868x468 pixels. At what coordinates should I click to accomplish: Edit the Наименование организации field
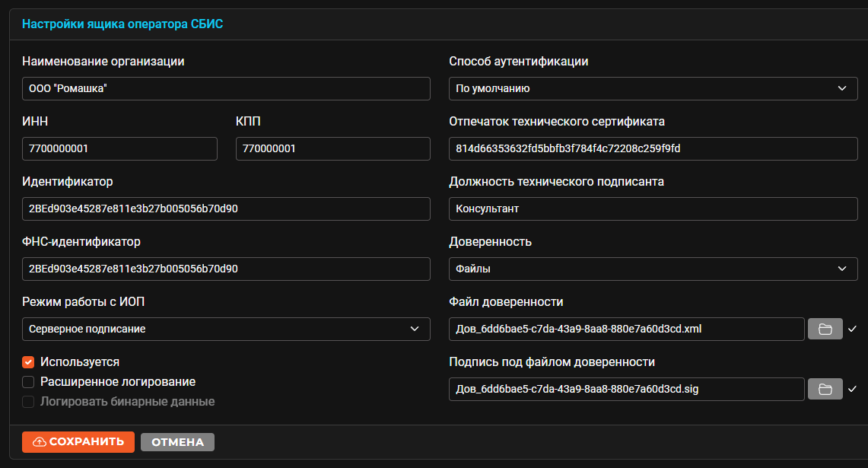[226, 88]
